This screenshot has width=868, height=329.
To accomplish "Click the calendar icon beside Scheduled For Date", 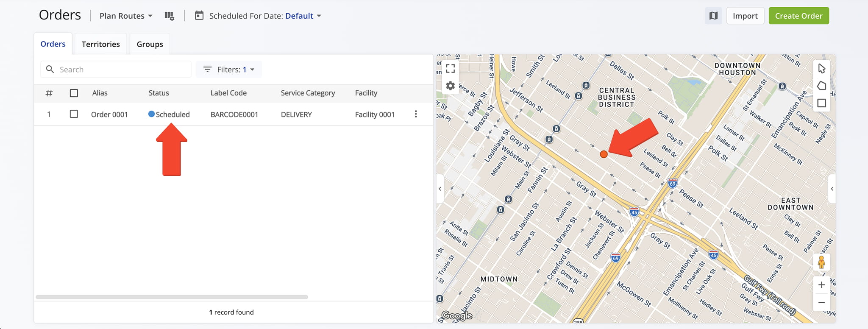I will pyautogui.click(x=199, y=16).
